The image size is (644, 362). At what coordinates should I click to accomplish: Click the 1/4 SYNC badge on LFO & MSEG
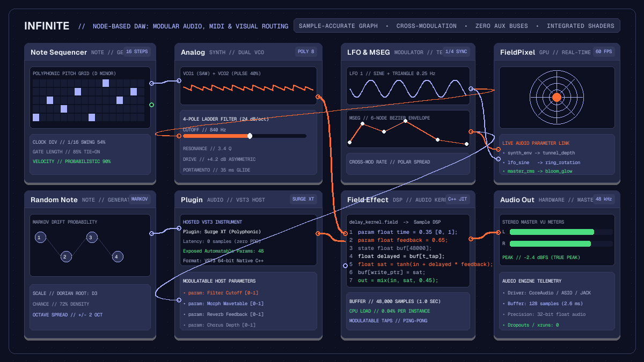click(x=456, y=52)
